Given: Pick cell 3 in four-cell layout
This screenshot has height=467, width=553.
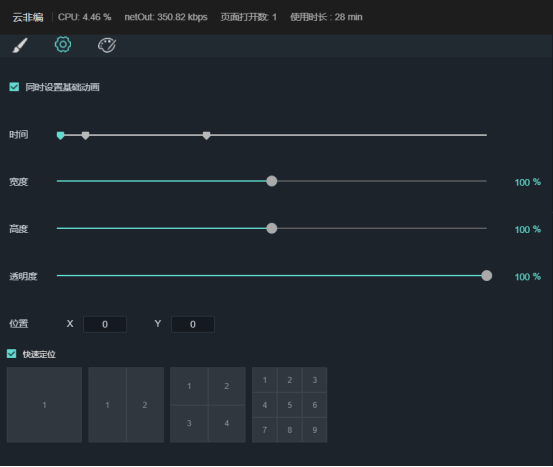Looking at the screenshot, I should (x=189, y=424).
